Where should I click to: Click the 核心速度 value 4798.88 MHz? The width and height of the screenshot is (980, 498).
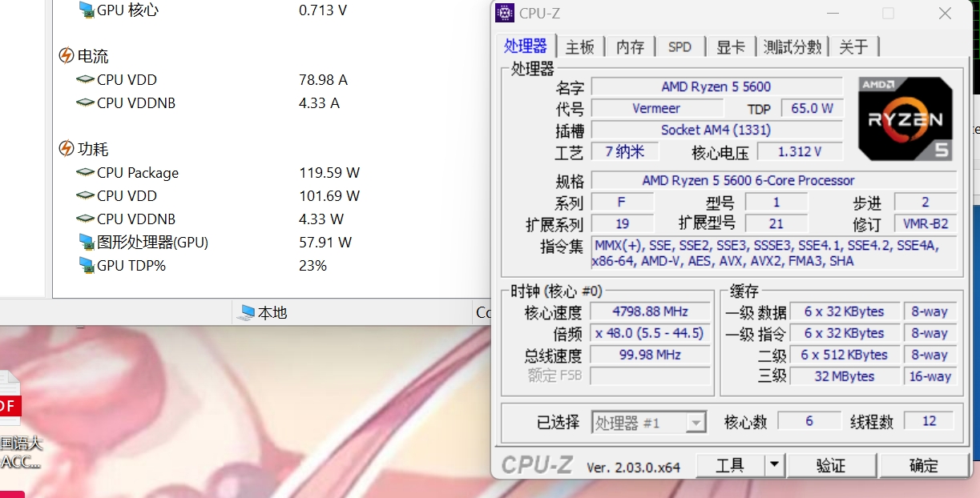click(651, 311)
